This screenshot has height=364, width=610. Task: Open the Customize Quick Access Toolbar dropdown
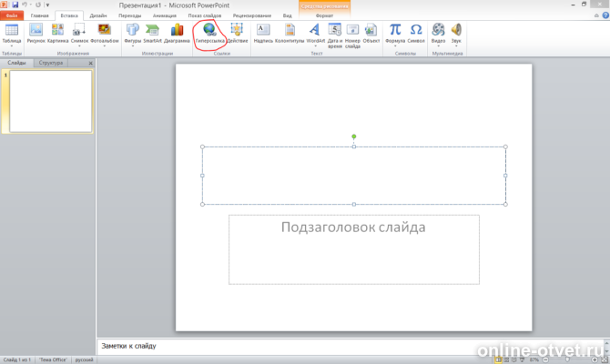(x=47, y=5)
